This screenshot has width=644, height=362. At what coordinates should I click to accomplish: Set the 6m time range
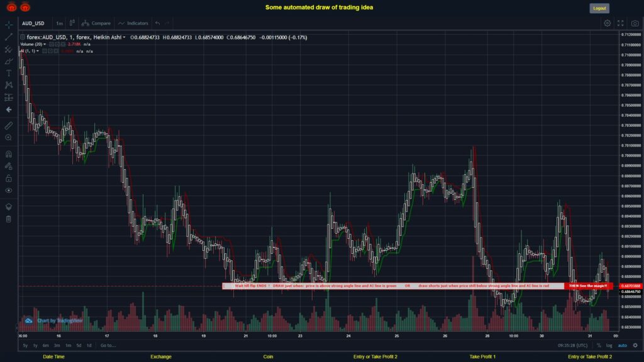pyautogui.click(x=45, y=346)
